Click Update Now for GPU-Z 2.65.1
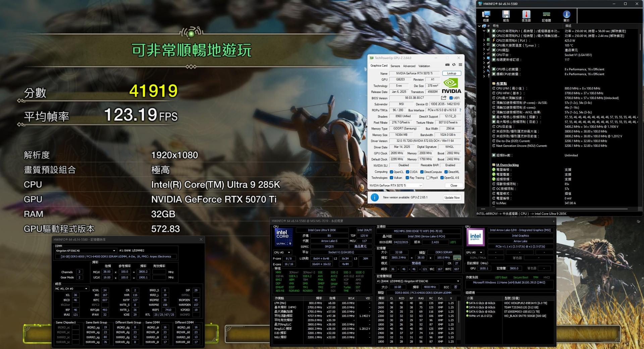 [x=452, y=197]
